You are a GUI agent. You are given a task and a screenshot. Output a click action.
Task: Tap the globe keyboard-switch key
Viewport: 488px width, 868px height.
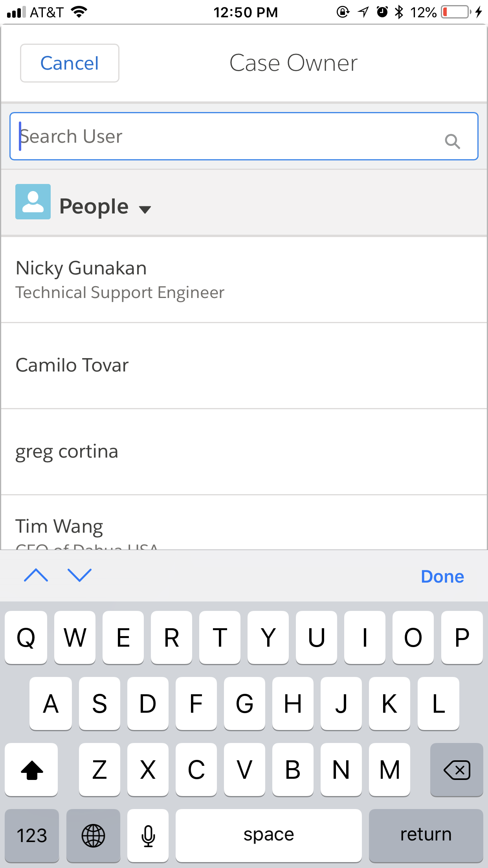coord(93,835)
